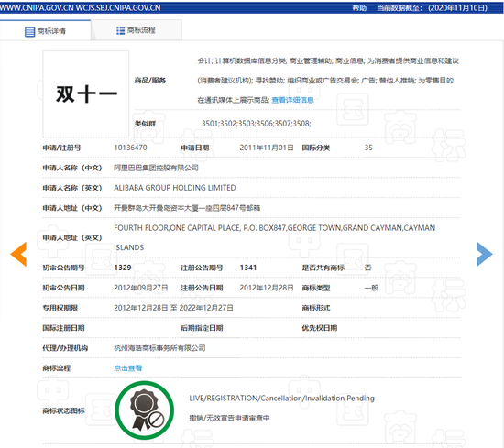Select agency 杭州海浩商标事务所有限公司
The width and height of the screenshot is (504, 448).
pyautogui.click(x=159, y=348)
